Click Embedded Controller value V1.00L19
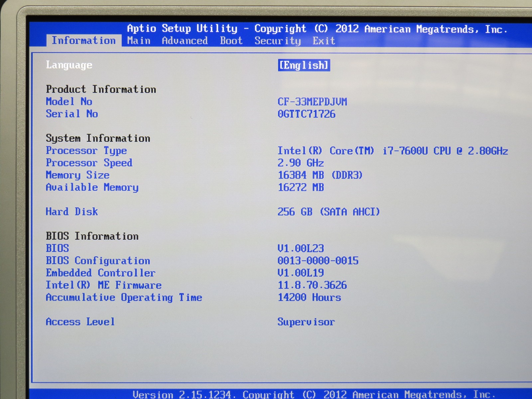The height and width of the screenshot is (399, 532). point(301,273)
